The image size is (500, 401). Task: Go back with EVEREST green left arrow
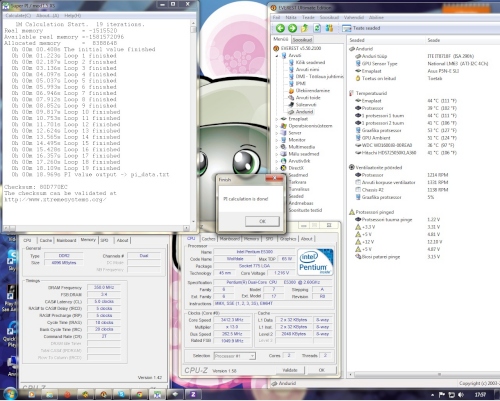[x=280, y=28]
